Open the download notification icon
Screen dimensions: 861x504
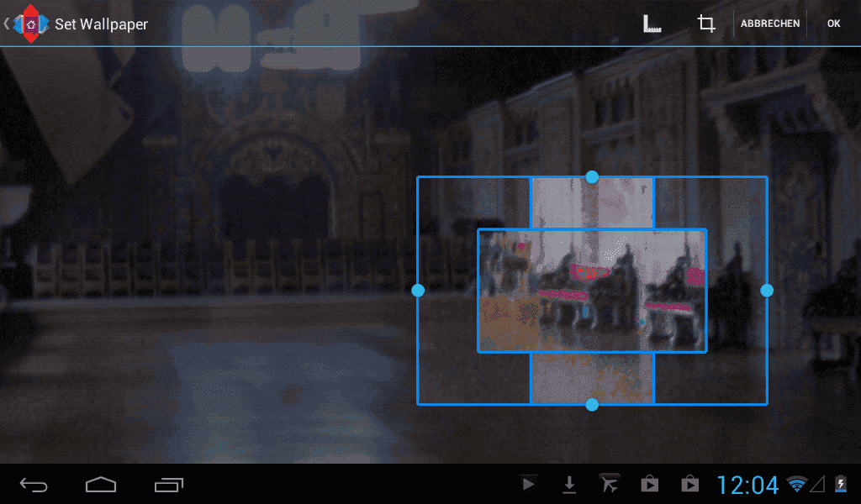coord(569,484)
